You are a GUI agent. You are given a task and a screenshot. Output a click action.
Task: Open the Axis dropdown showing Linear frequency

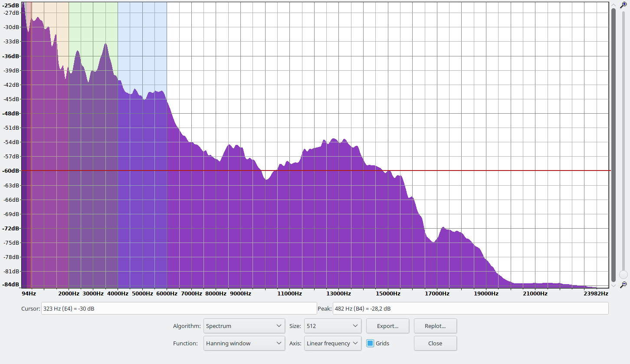pos(333,343)
